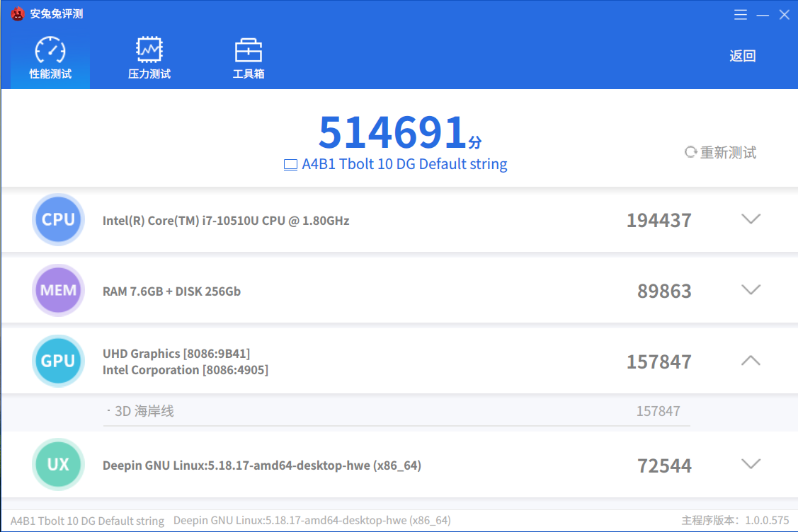Click the cyan GPU badge icon
Viewport: 798px width, 532px height.
58,361
